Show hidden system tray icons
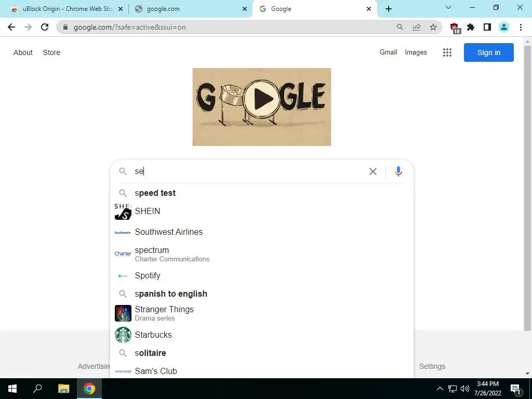The width and height of the screenshot is (532, 399). (x=440, y=389)
